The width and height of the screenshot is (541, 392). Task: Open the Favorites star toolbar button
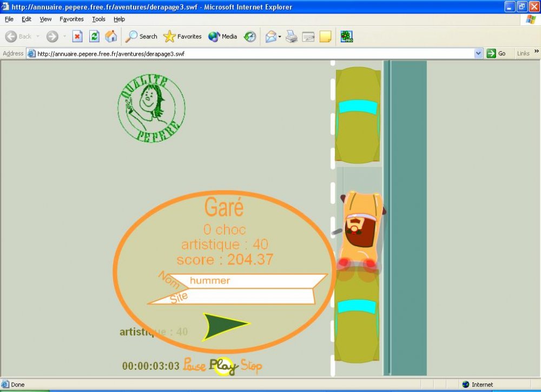[182, 36]
